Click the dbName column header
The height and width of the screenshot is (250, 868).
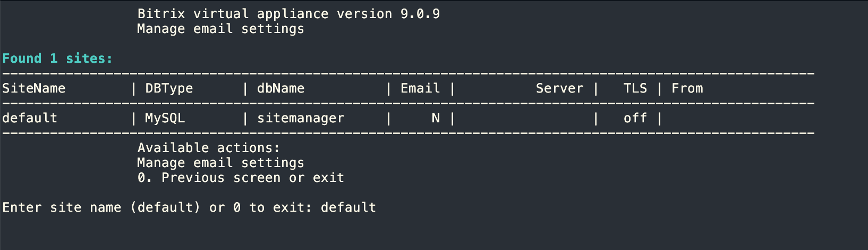click(x=280, y=88)
